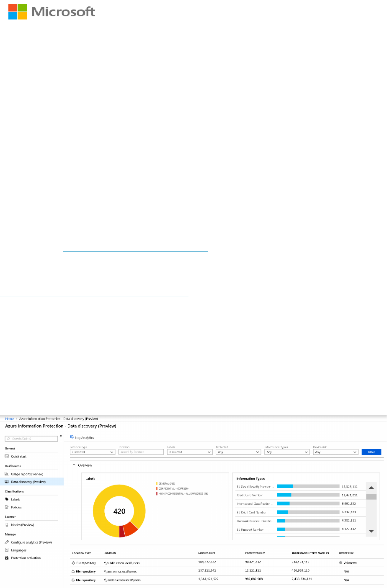Click the Policies document icon

click(7, 507)
